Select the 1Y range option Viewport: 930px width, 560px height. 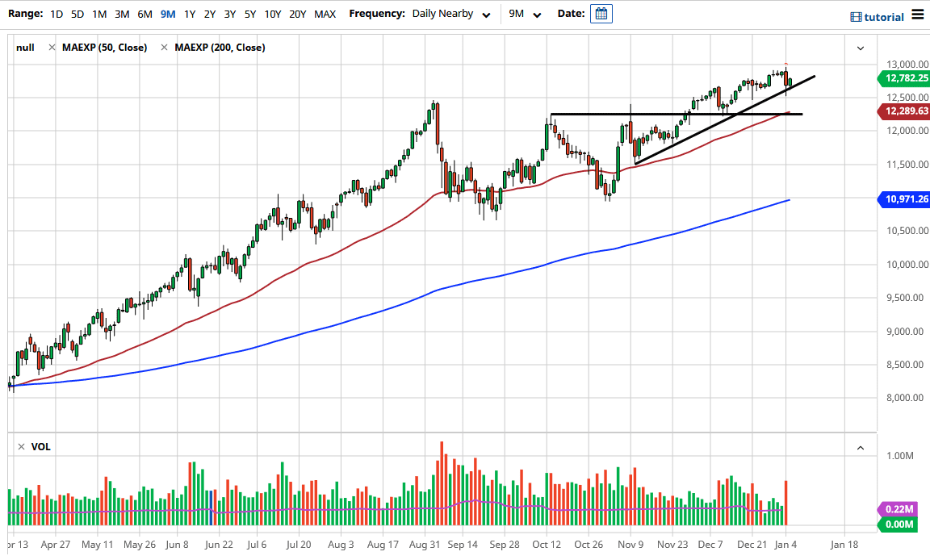point(190,14)
